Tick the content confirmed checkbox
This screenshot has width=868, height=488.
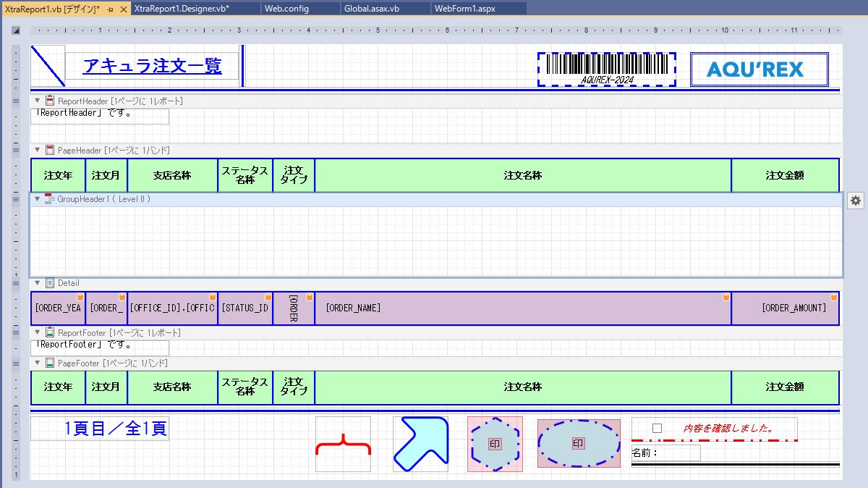pos(657,428)
